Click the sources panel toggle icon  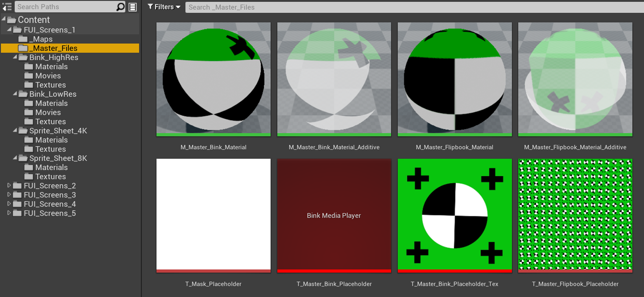(7, 7)
